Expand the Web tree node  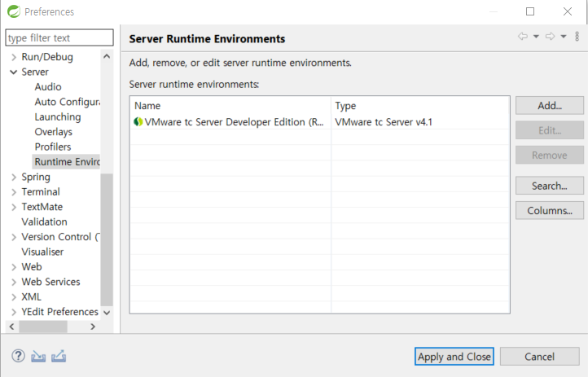pos(14,267)
